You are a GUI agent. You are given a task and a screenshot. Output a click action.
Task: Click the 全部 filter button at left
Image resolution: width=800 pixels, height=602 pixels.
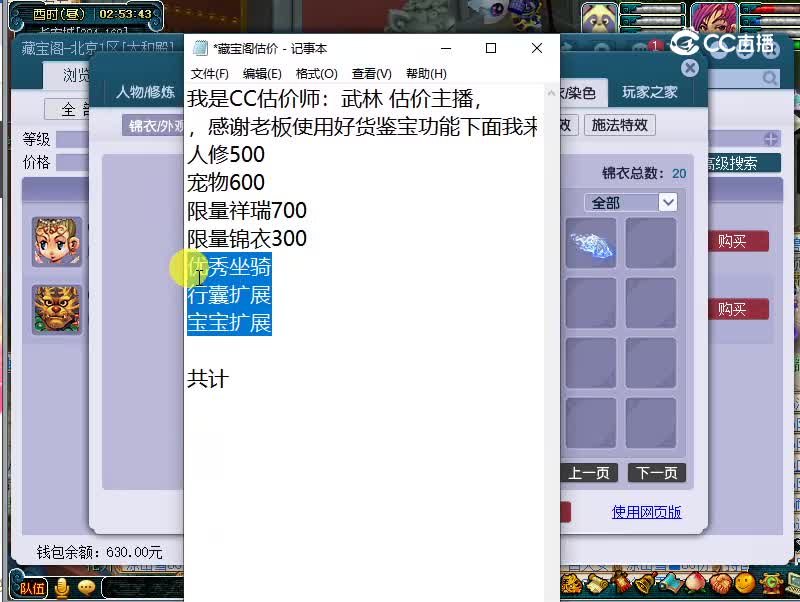click(x=67, y=109)
